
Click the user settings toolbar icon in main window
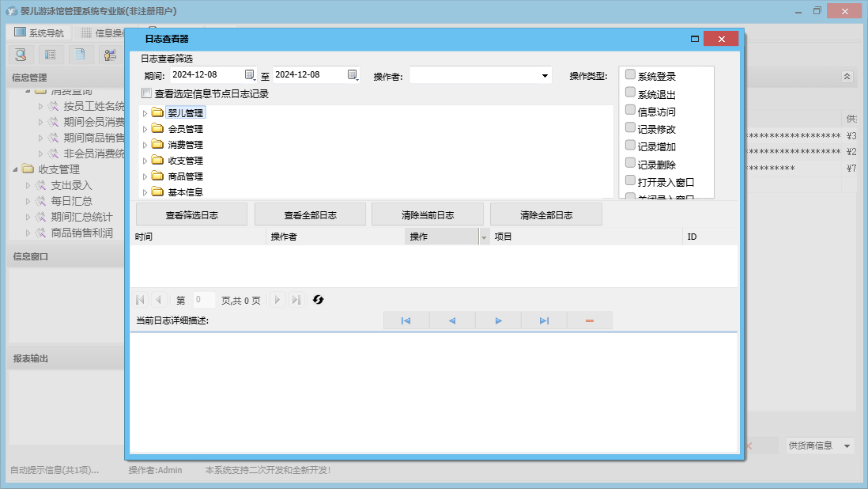coord(110,55)
